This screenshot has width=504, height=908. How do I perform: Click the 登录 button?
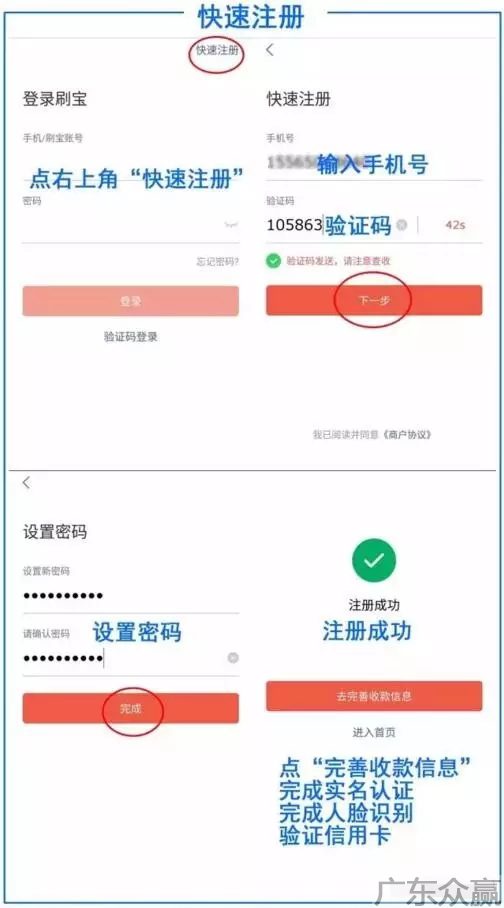(x=130, y=301)
